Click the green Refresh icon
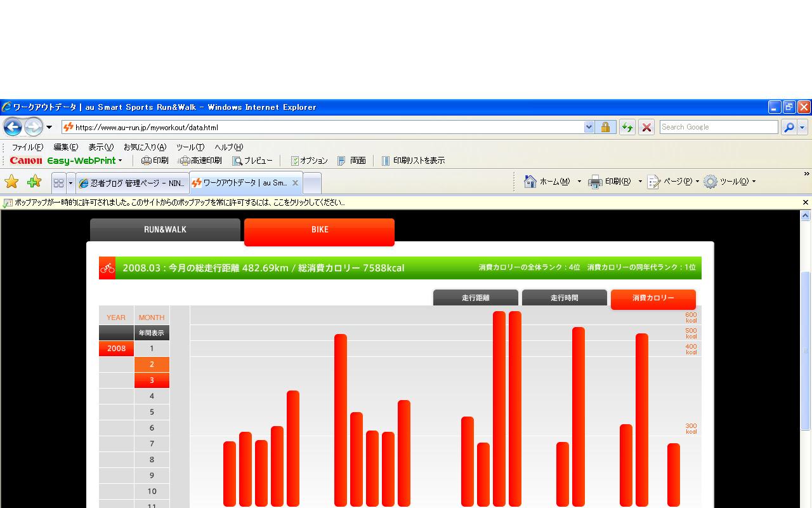812x508 pixels. pos(627,127)
